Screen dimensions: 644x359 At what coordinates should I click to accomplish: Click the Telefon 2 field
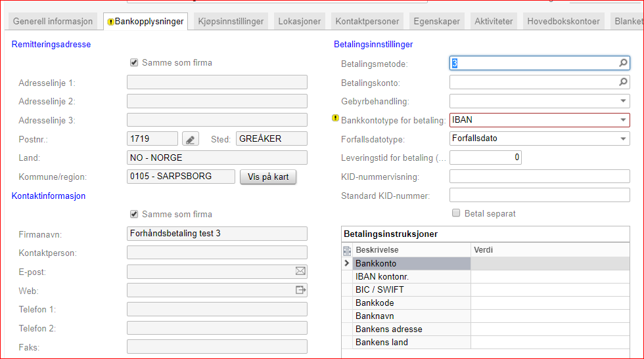(x=217, y=327)
